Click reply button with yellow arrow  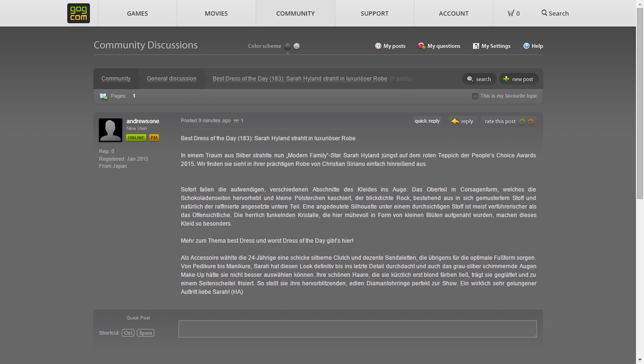[462, 121]
